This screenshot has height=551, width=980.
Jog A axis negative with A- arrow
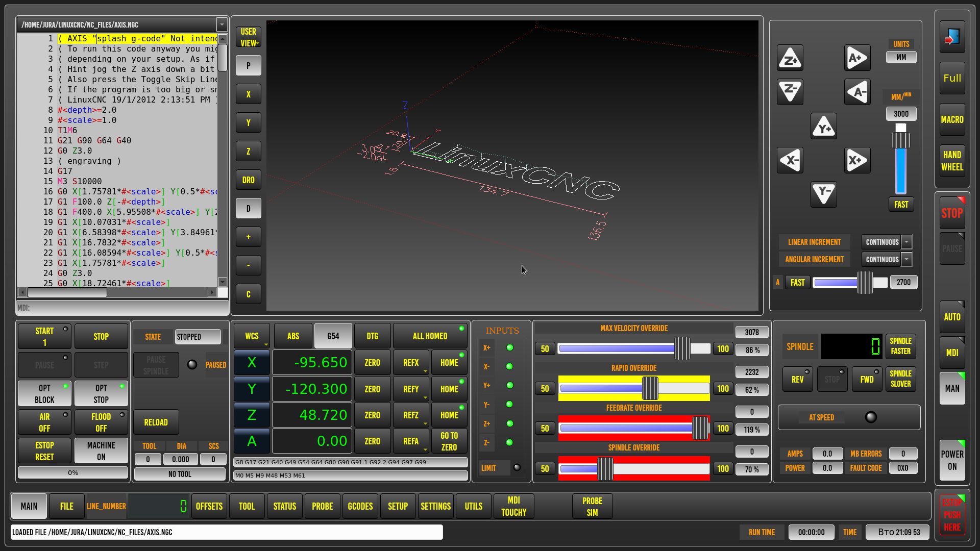(857, 92)
